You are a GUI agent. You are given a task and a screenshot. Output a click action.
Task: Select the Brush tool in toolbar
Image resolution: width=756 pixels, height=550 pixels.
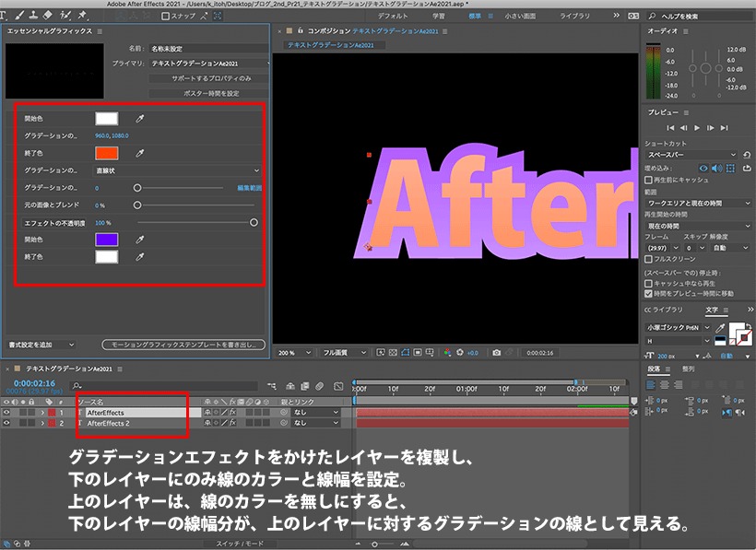(18, 16)
